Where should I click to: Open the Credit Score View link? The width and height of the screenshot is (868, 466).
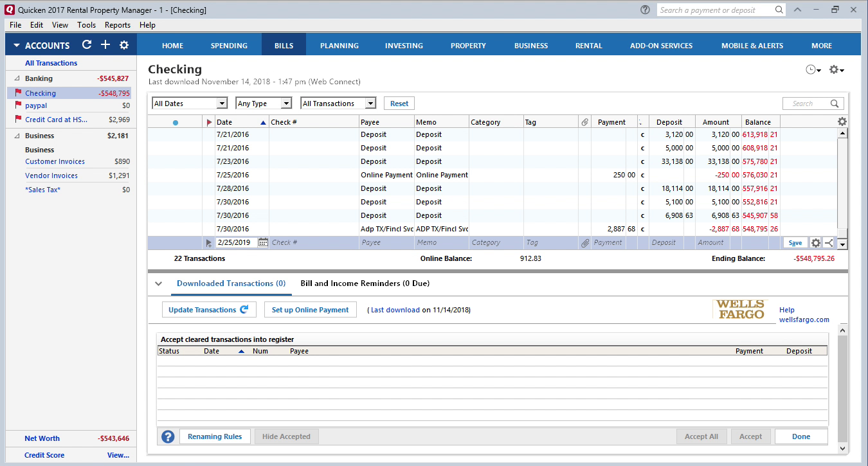[118, 455]
